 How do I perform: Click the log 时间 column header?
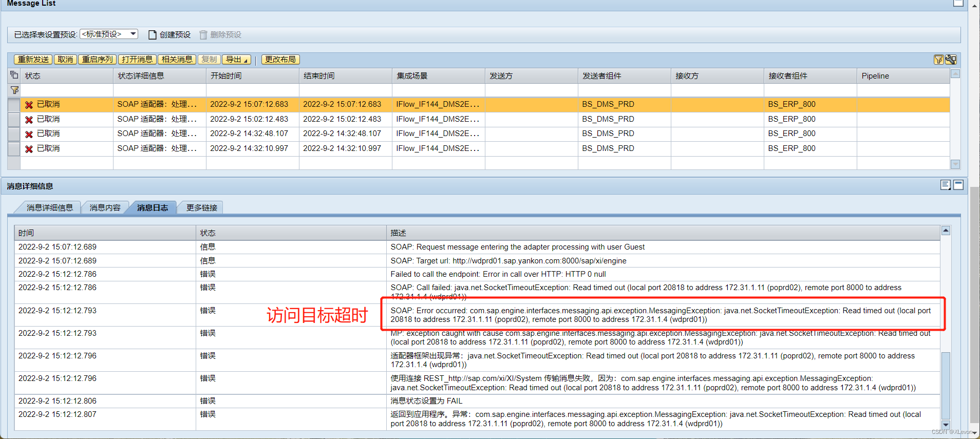tap(105, 233)
